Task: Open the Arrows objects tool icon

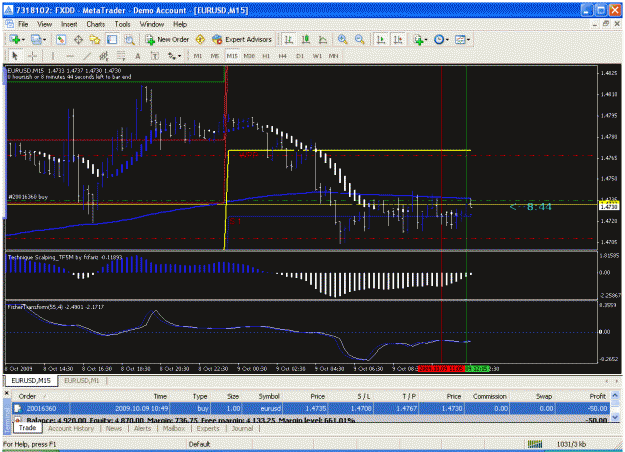Action: coord(171,56)
